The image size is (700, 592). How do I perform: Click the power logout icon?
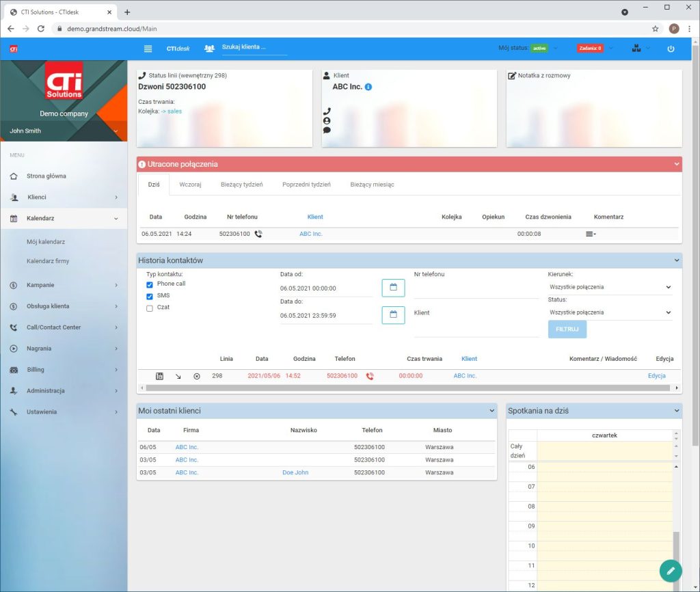tap(670, 49)
